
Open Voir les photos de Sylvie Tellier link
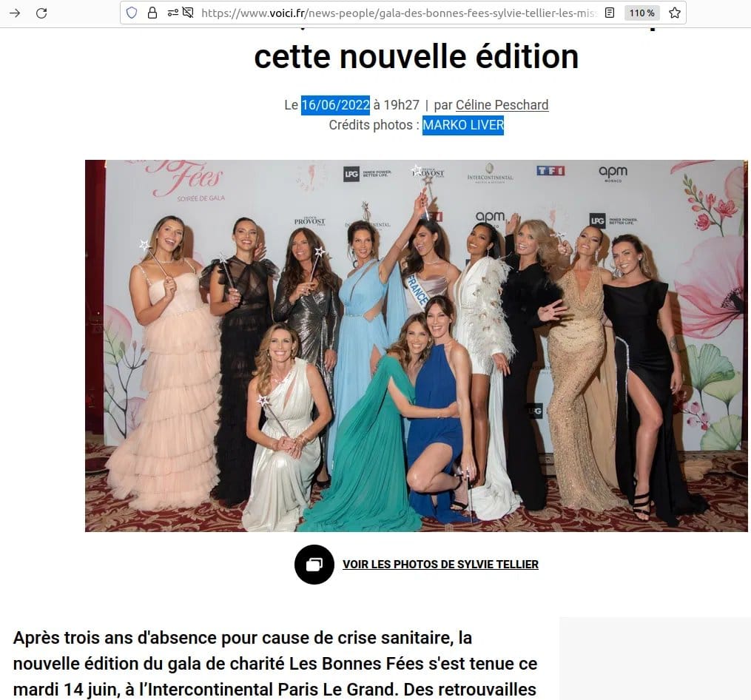pyautogui.click(x=441, y=565)
